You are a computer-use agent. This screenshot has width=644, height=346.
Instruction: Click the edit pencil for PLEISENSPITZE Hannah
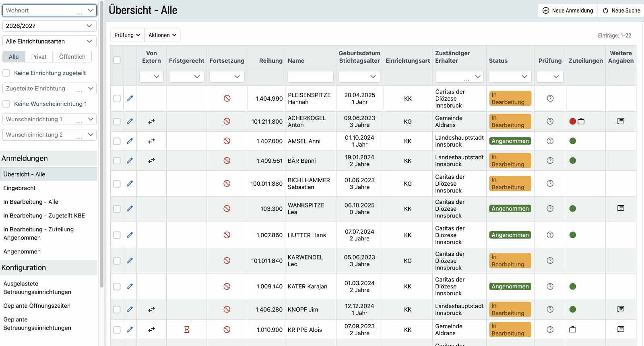tap(130, 98)
